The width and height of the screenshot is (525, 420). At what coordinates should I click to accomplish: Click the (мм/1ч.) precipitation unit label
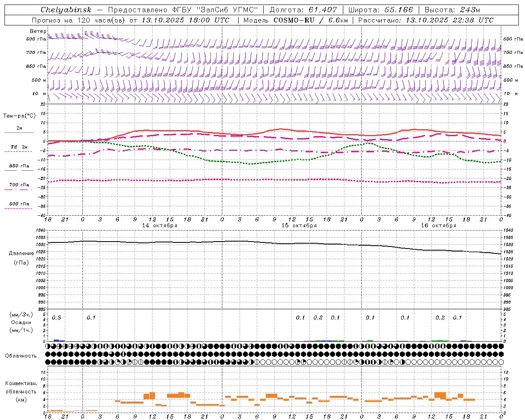21,330
